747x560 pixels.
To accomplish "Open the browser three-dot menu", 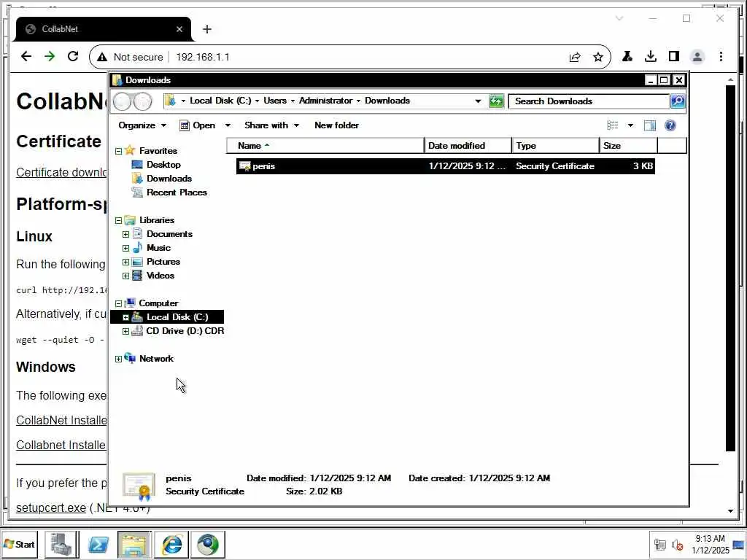I will (721, 57).
